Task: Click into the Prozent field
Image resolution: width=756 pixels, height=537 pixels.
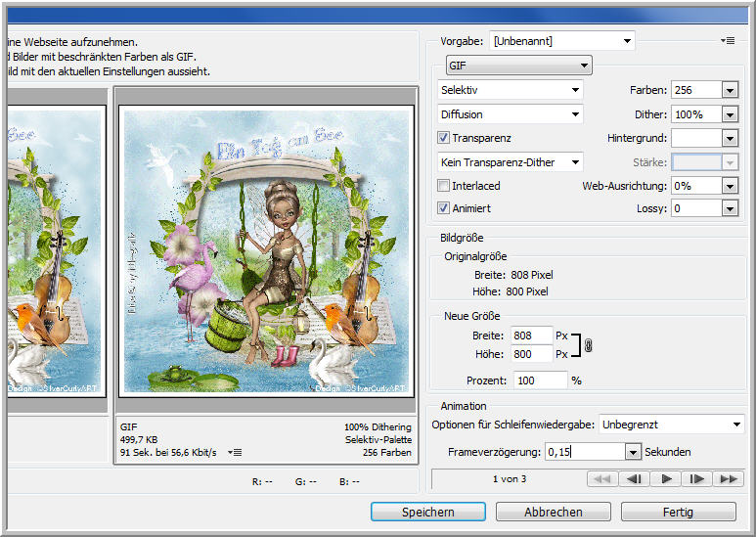Action: point(540,380)
